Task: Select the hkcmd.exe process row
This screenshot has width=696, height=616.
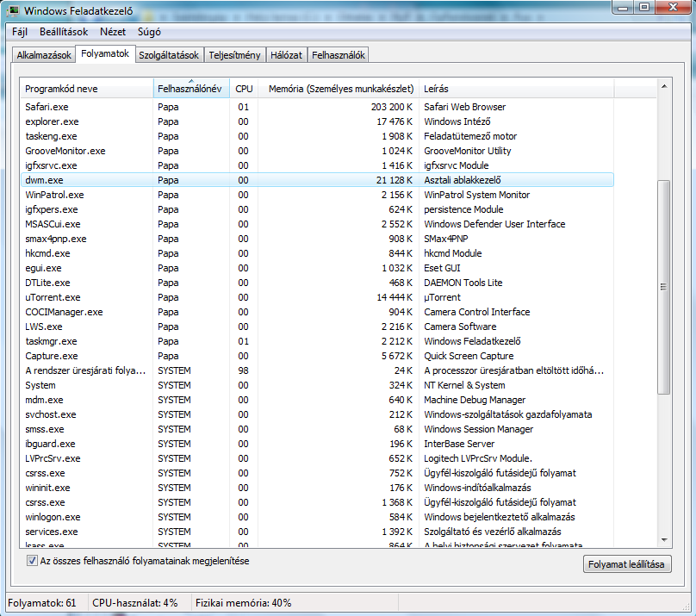Action: coord(317,253)
